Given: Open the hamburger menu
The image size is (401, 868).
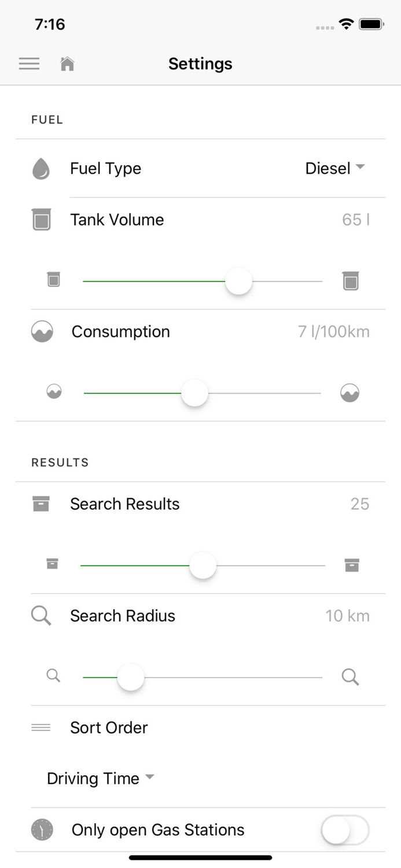Looking at the screenshot, I should pos(29,64).
